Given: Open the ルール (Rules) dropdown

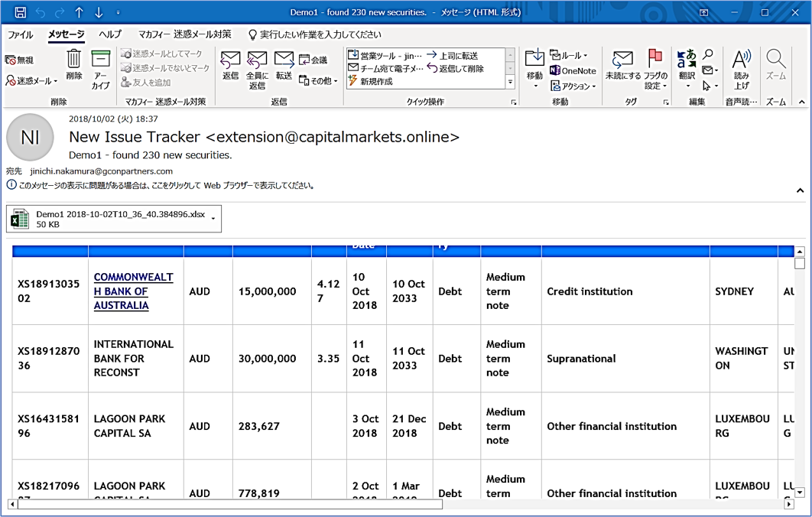Looking at the screenshot, I should click(568, 56).
